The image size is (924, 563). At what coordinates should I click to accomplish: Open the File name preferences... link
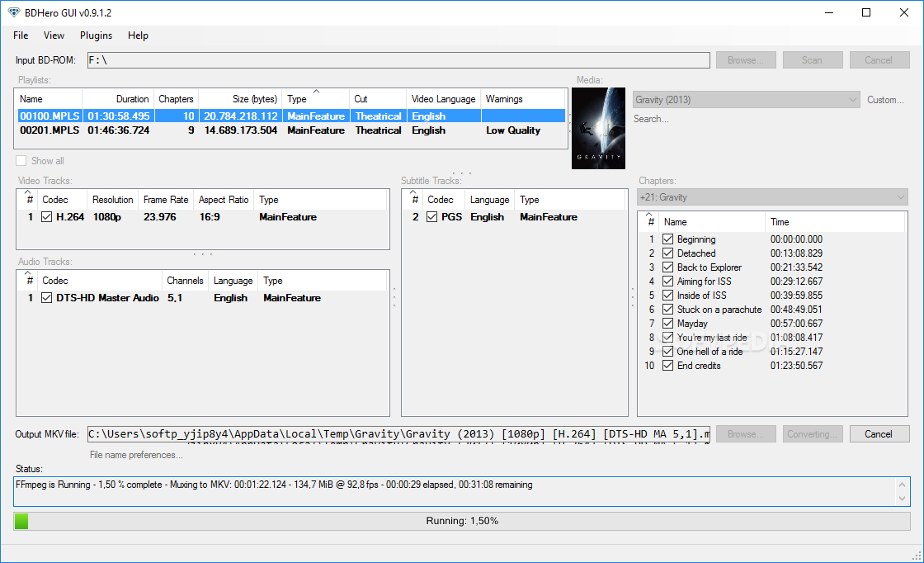click(136, 455)
